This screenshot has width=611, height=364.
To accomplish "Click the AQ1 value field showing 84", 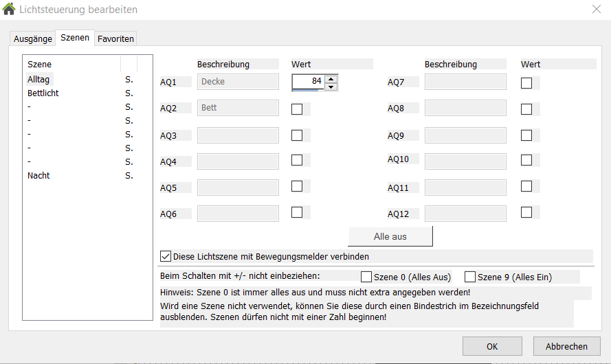I will (x=308, y=82).
